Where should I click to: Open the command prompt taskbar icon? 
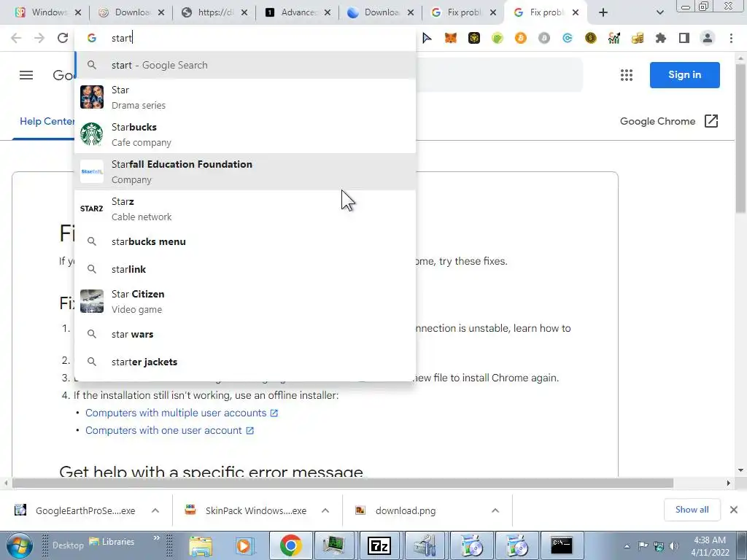561,545
